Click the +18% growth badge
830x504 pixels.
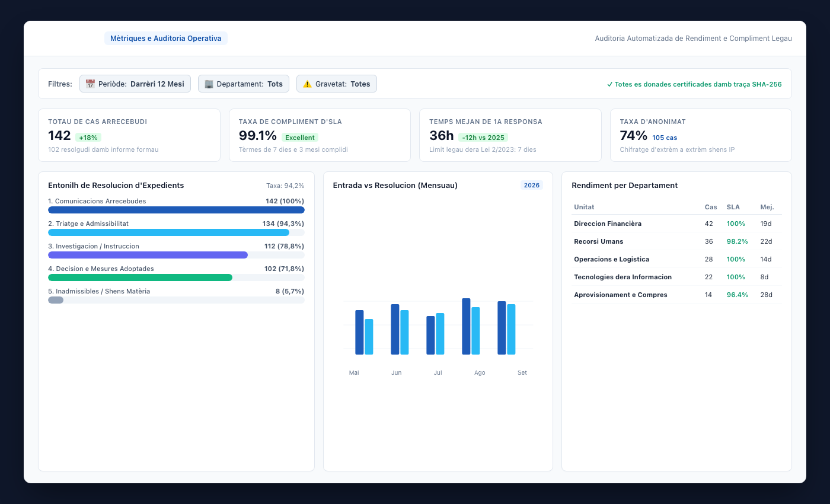pyautogui.click(x=88, y=138)
